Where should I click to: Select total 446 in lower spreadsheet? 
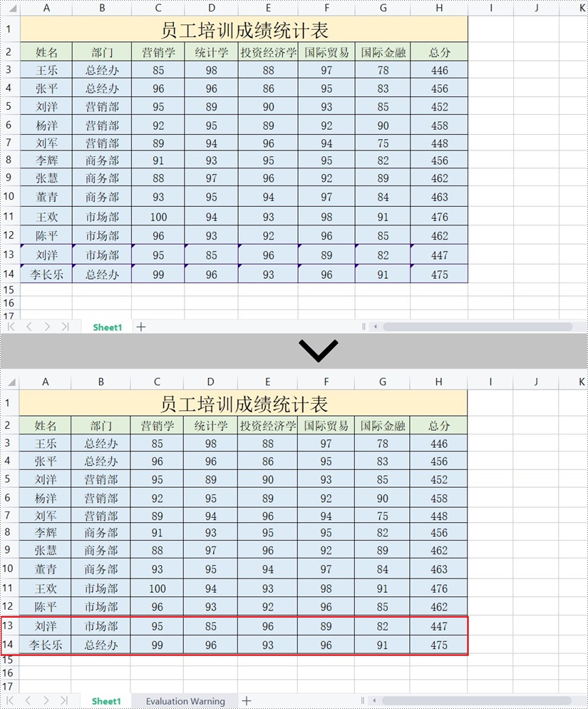pyautogui.click(x=438, y=443)
